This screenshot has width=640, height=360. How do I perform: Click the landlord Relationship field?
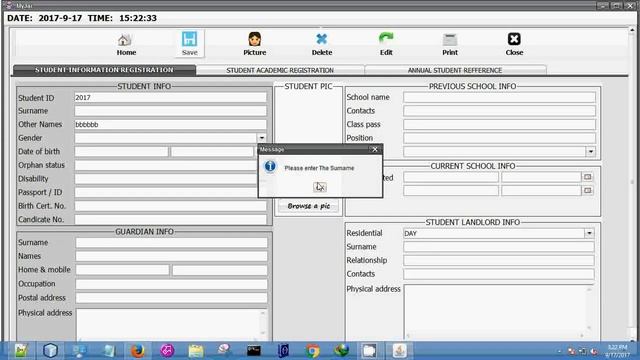pos(498,260)
